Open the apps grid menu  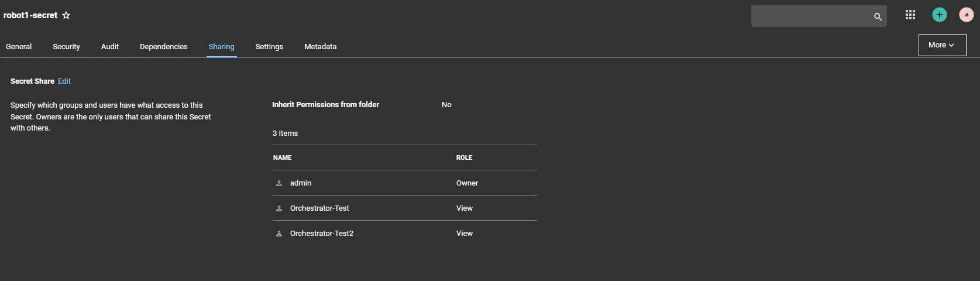[910, 15]
